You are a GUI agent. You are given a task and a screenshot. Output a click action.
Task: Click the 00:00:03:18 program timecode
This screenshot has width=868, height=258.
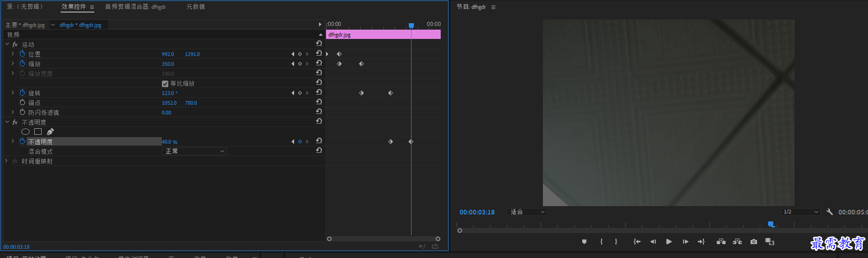coord(477,212)
